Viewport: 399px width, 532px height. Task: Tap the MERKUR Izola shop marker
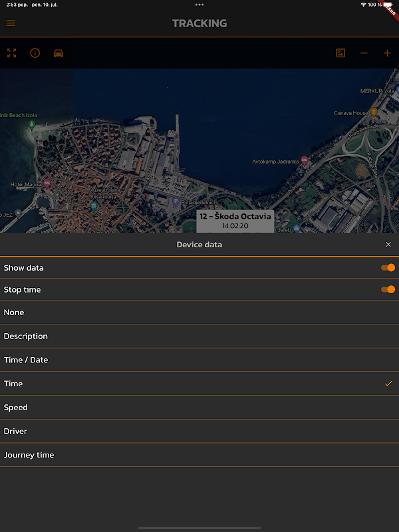(397, 91)
